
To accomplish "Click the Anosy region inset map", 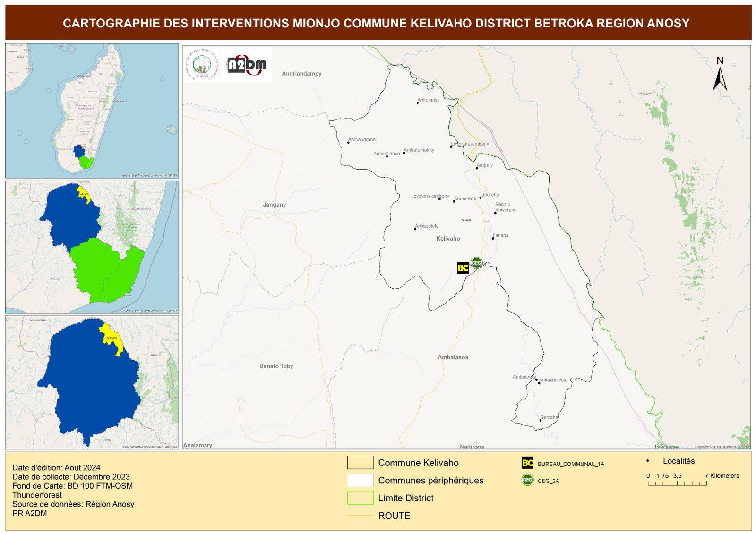I will [x=92, y=247].
